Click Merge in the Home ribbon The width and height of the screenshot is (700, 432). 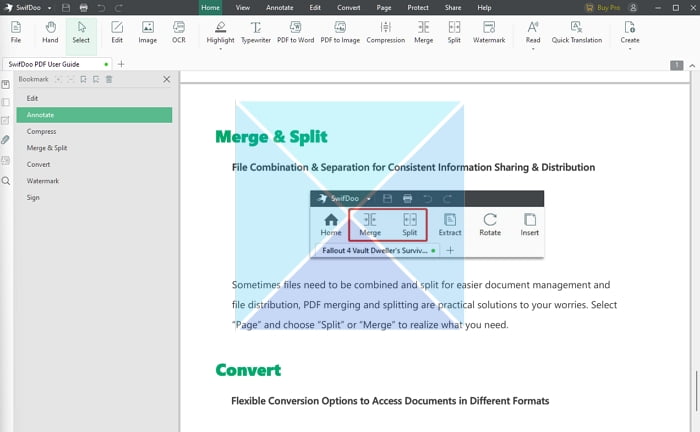point(424,33)
